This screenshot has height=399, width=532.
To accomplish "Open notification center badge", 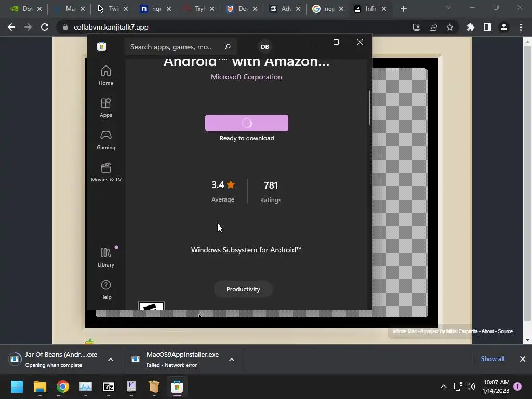I will pyautogui.click(x=517, y=387).
